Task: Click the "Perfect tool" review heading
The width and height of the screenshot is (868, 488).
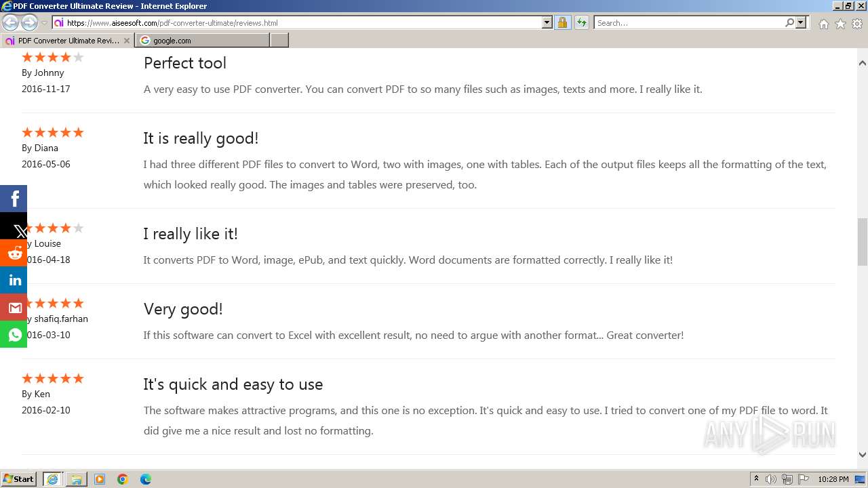Action: click(x=185, y=63)
